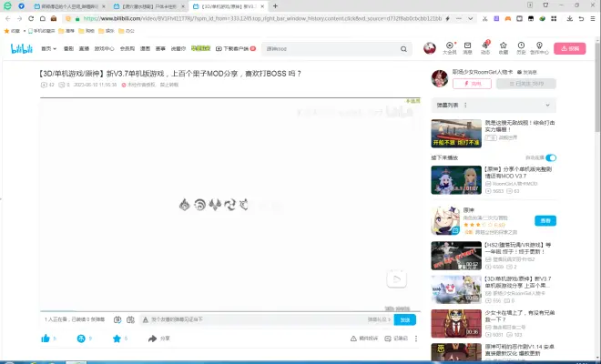The image size is (601, 364).
Task: Select 直播 in the top navigation
Action: coord(85,49)
